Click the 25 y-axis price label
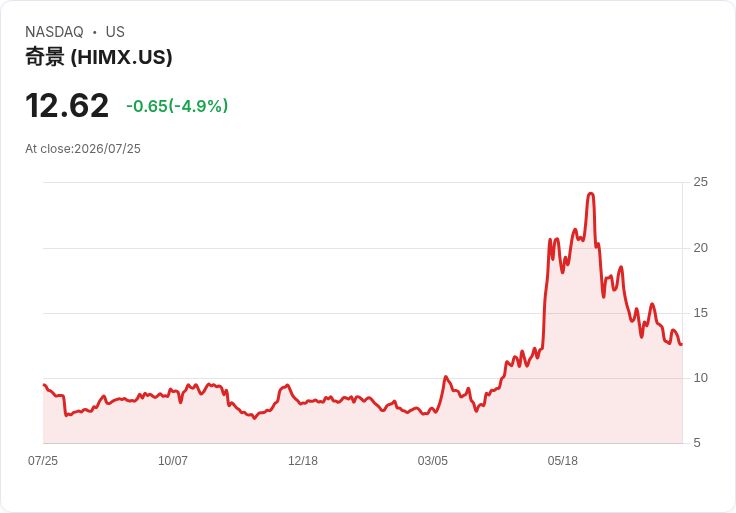Screen dimensions: 736x513 coord(700,182)
